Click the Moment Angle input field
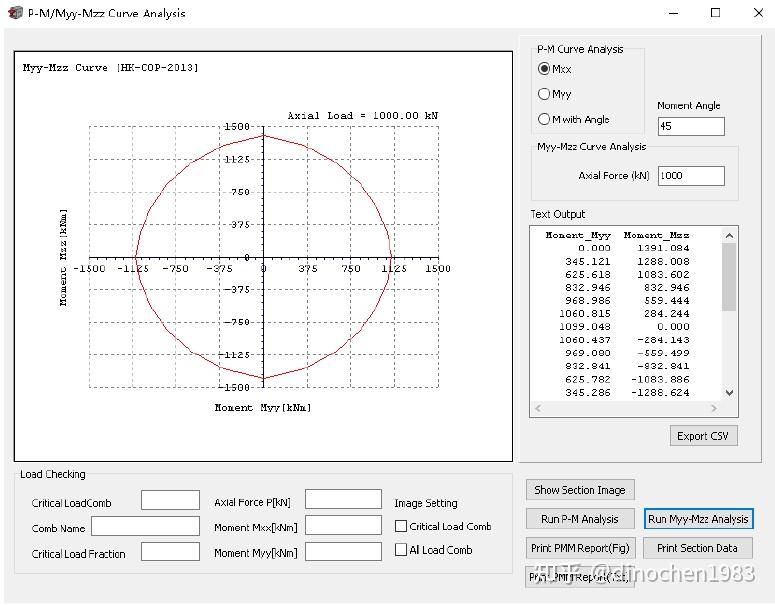The height and width of the screenshot is (605, 775). tap(690, 126)
